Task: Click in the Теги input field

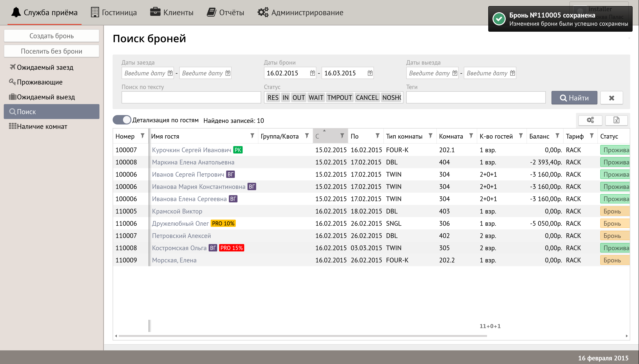Action: point(476,98)
